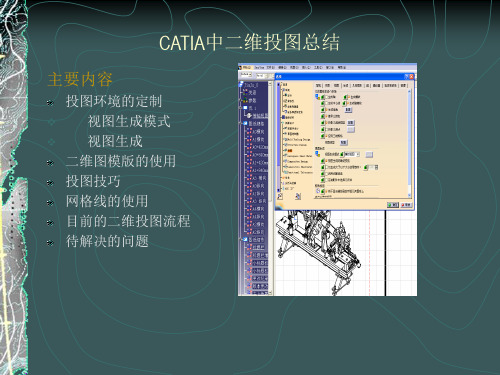Select the orange highlighted category in options tree
This screenshot has width=500, height=375.
coord(290,150)
